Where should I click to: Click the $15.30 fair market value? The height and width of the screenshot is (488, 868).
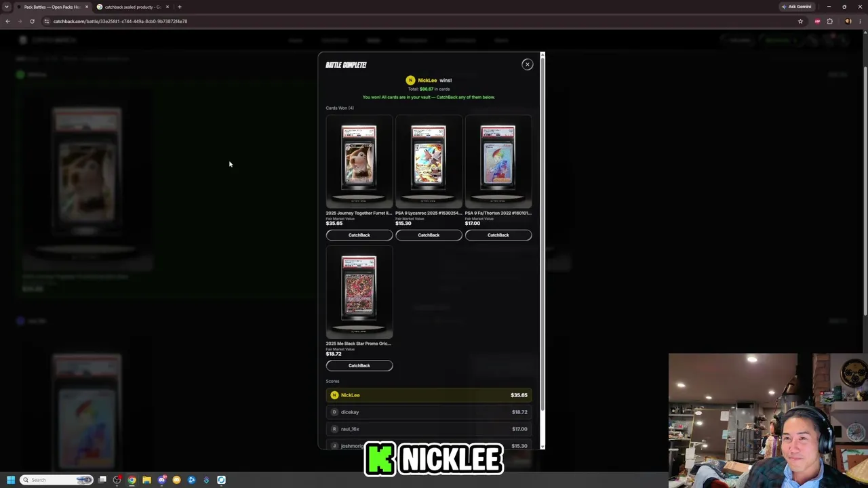tap(403, 224)
